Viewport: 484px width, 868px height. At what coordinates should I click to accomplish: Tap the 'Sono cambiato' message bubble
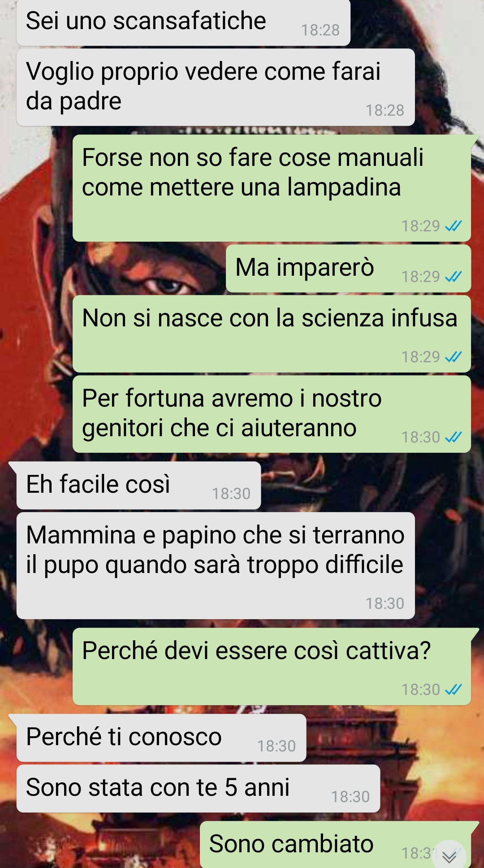335,845
